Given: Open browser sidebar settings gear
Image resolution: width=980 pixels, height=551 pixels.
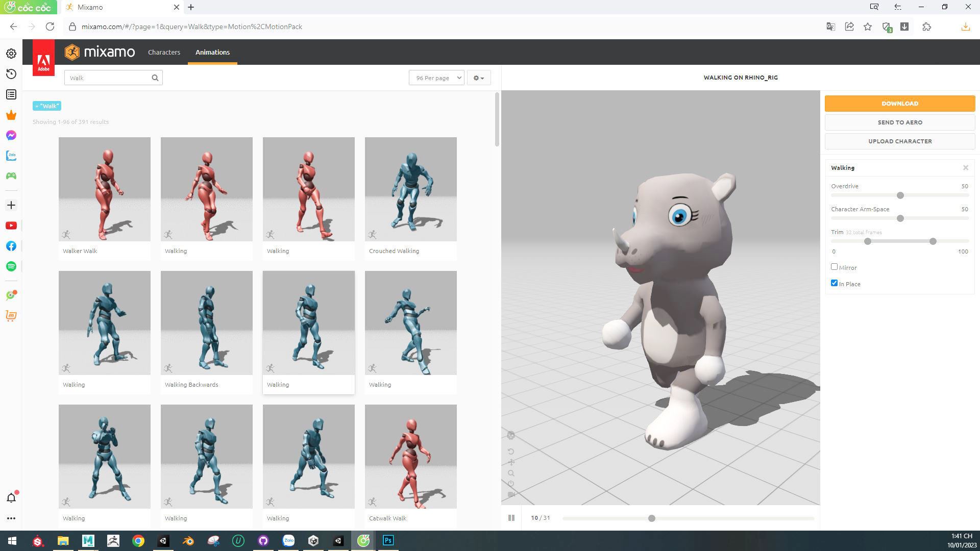Looking at the screenshot, I should click(x=11, y=54).
